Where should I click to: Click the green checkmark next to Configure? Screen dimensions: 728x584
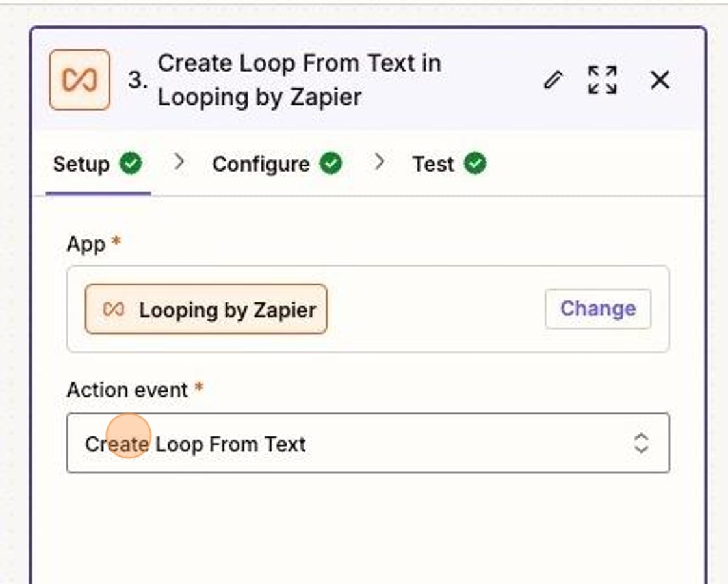[x=331, y=164]
